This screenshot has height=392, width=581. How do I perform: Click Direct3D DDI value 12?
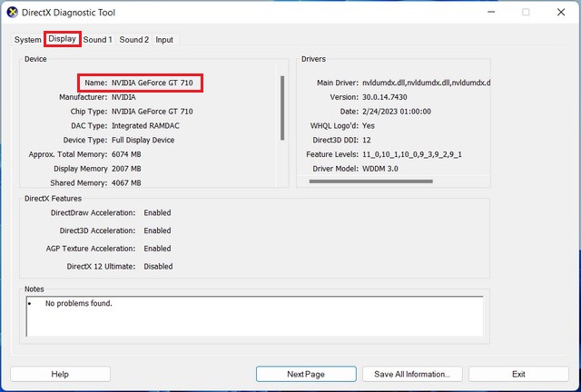(x=367, y=140)
